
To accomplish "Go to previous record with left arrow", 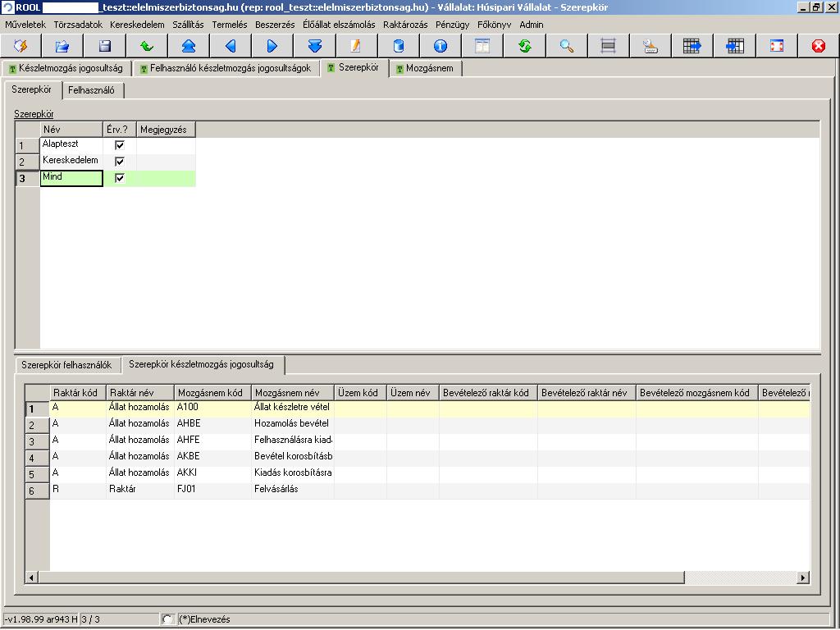I will point(231,46).
